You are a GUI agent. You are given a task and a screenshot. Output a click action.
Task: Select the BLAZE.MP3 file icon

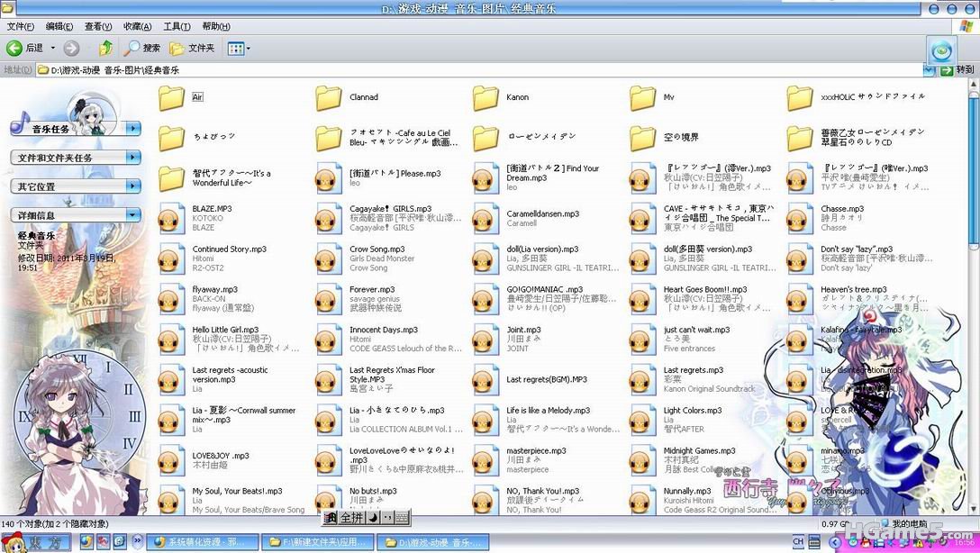point(172,218)
